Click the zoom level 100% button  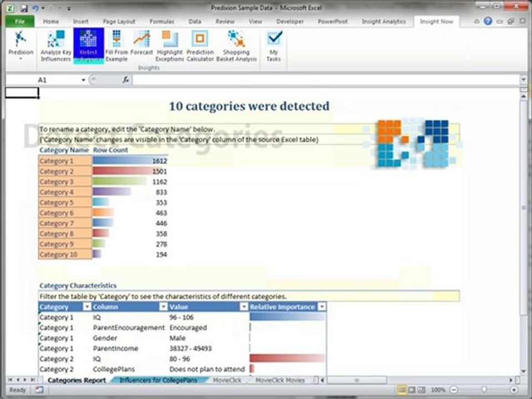point(438,390)
